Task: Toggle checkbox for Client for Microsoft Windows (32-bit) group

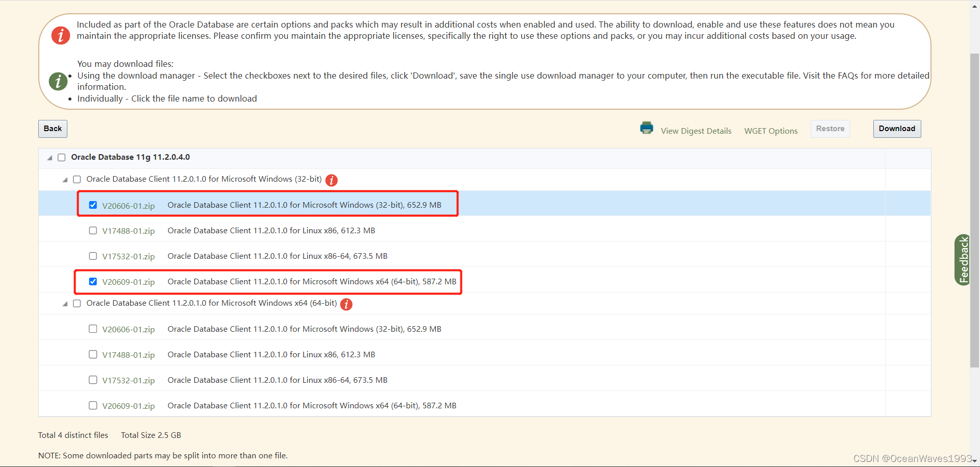Action: coord(77,179)
